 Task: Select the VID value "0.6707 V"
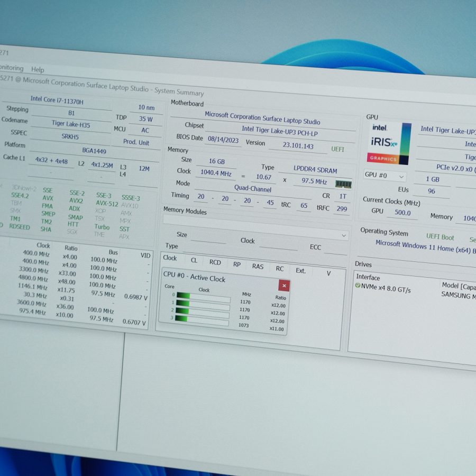pos(134,322)
